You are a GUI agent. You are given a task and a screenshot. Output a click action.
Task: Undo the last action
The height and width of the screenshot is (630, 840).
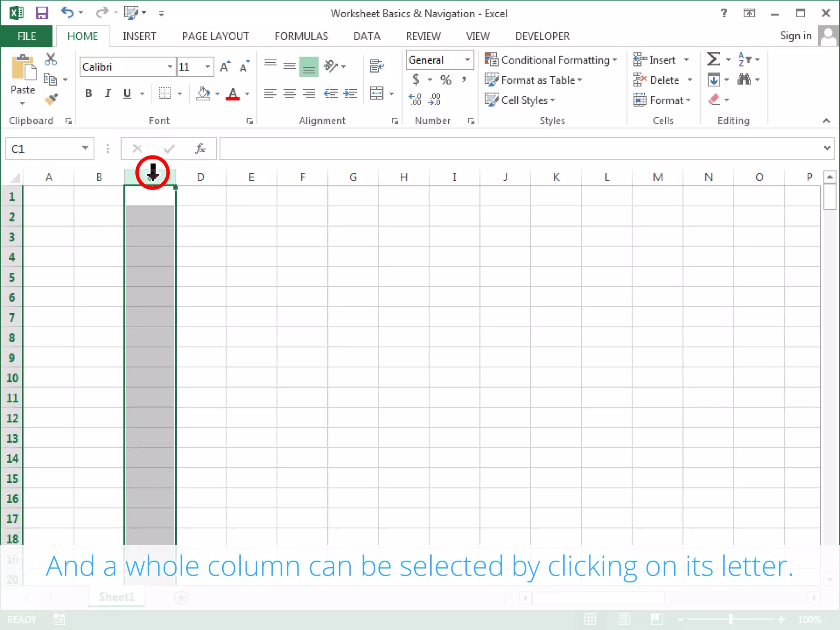67,13
